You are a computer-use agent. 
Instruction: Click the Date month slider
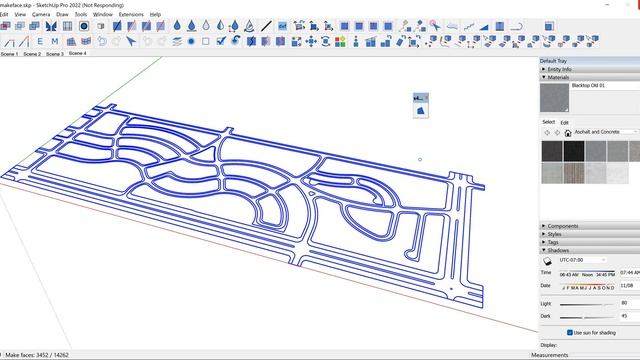(588, 285)
